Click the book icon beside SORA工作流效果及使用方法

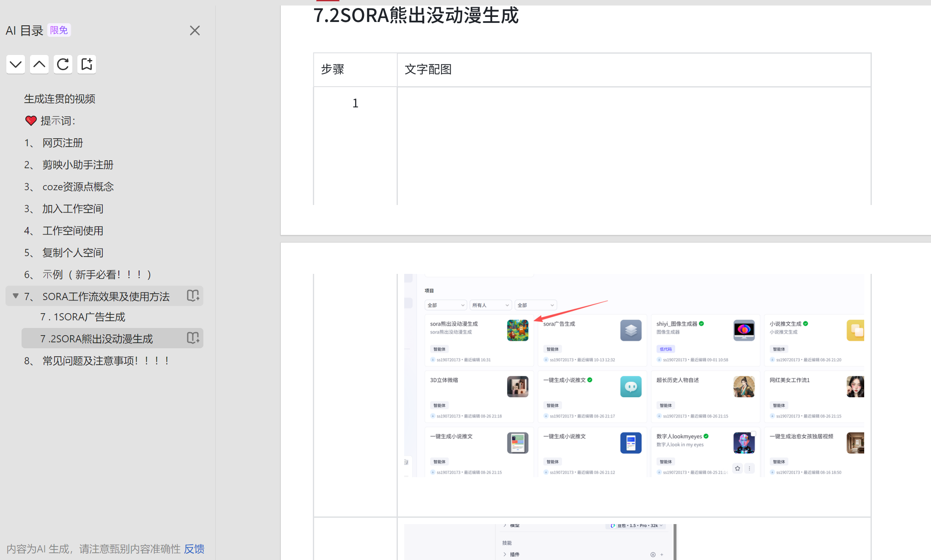192,296
